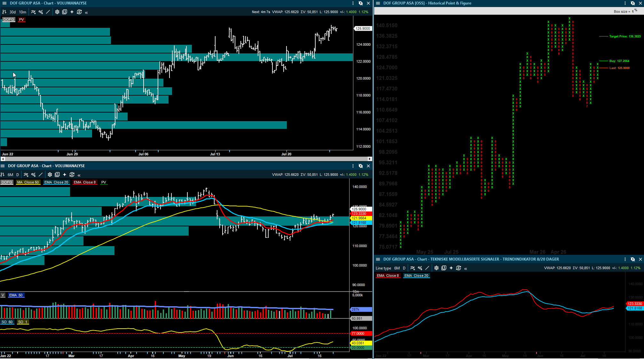The height and width of the screenshot is (359, 644).
Task: Open 6M period dropdown in VOLUMANALYSE chart
Action: [x=11, y=175]
